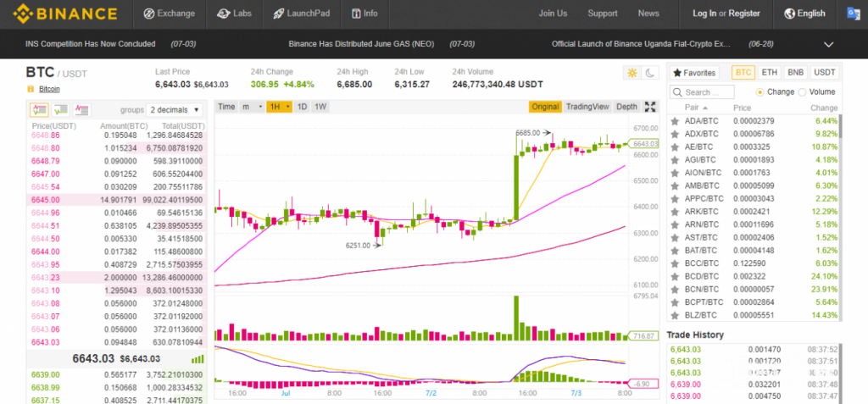Favorite the BAT/BTC pair star
The width and height of the screenshot is (868, 404).
tap(675, 250)
